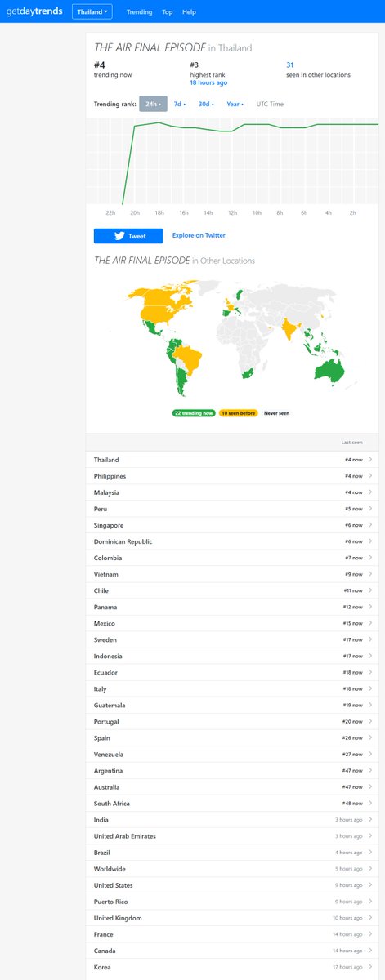
Task: Open the United Arab Emirates row arrow
Action: click(370, 835)
